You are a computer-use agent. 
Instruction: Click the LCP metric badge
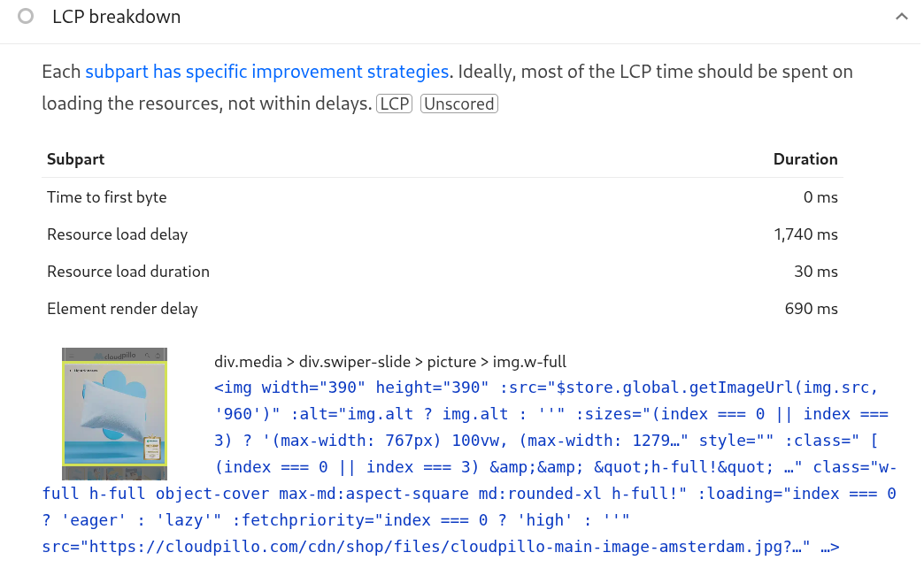(394, 104)
